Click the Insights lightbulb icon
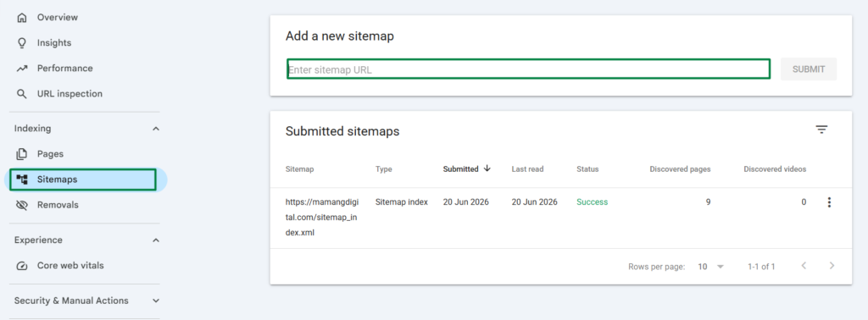This screenshot has width=868, height=320. 22,43
